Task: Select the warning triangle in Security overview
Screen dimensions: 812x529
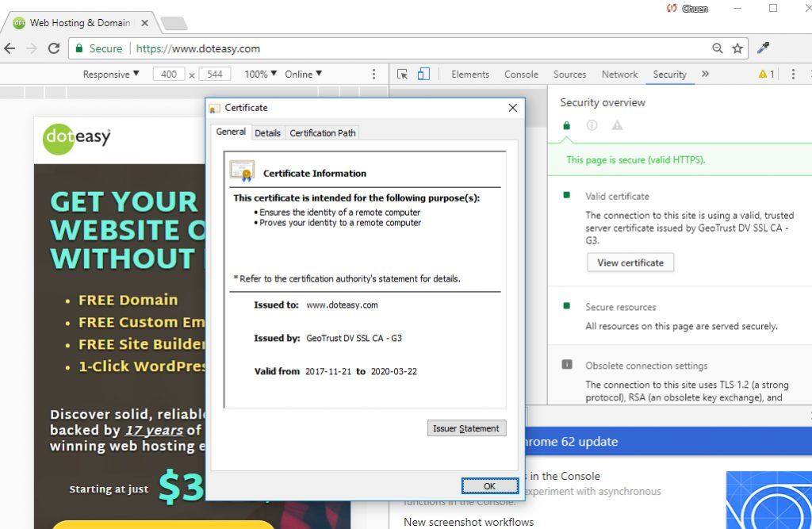Action: click(x=617, y=125)
